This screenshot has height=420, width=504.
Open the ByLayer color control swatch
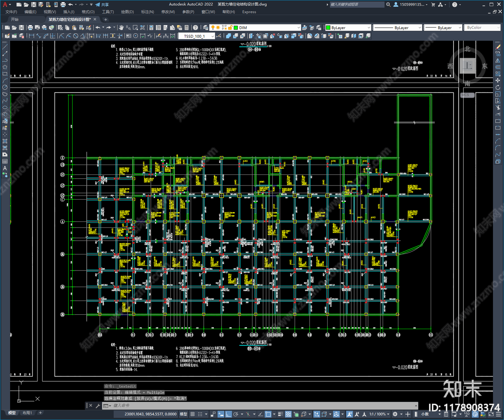[348, 28]
